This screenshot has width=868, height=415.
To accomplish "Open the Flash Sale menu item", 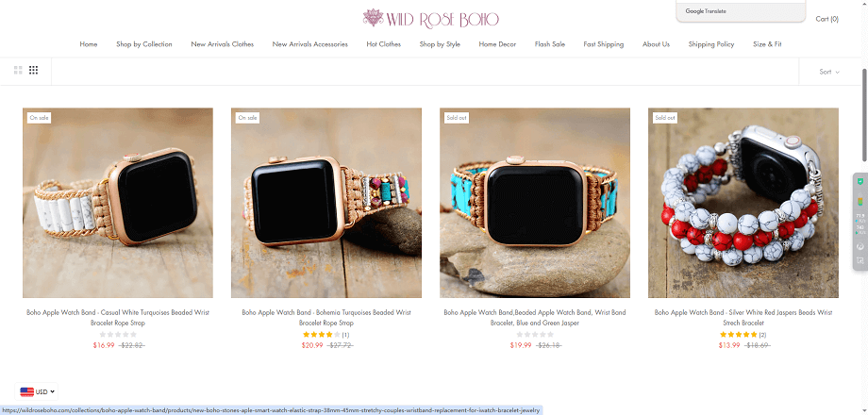I will [550, 44].
